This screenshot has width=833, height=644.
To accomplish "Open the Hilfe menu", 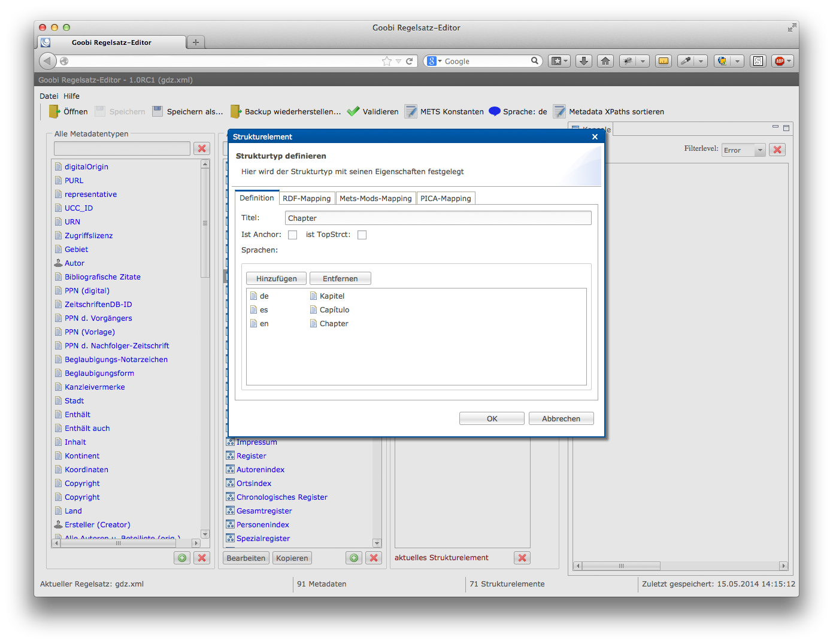I will click(71, 96).
